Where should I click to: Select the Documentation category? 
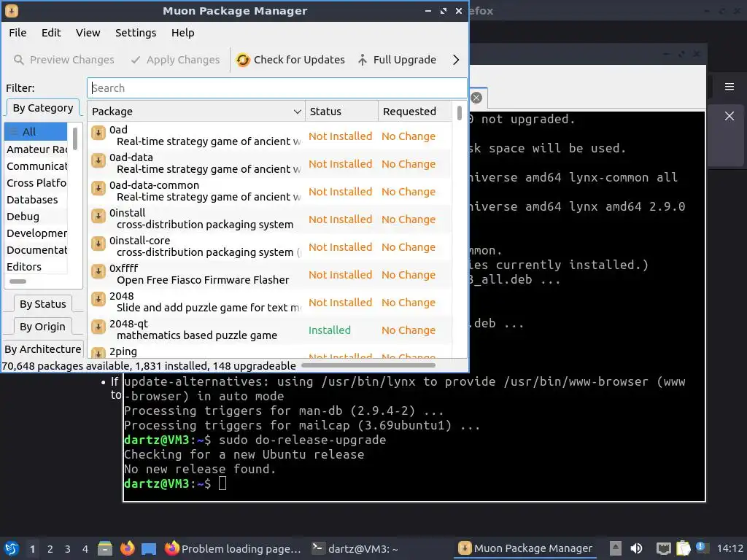coord(36,250)
